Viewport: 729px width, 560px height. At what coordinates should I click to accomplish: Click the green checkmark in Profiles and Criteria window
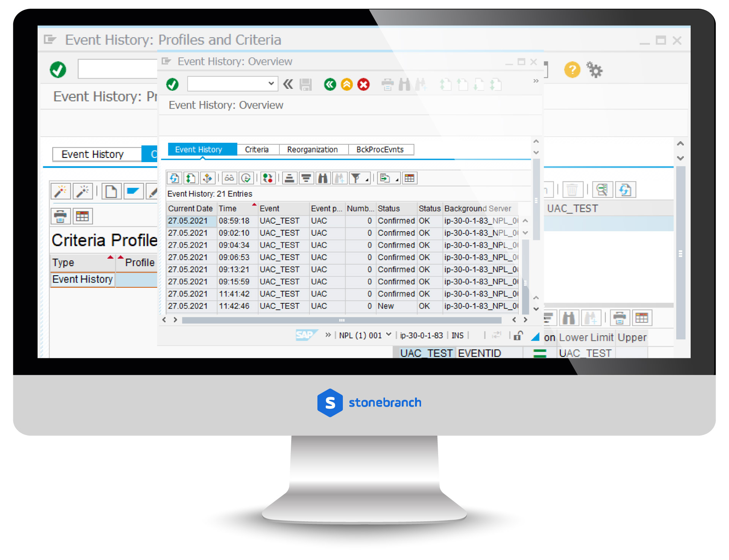tap(58, 70)
